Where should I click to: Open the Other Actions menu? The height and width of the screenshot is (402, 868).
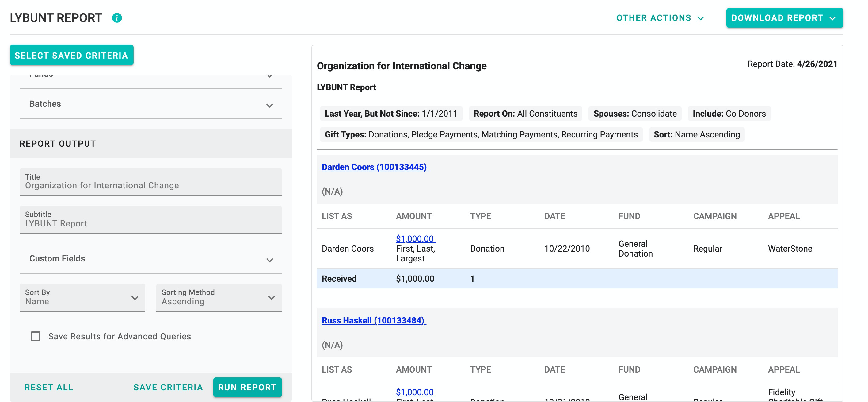point(660,18)
